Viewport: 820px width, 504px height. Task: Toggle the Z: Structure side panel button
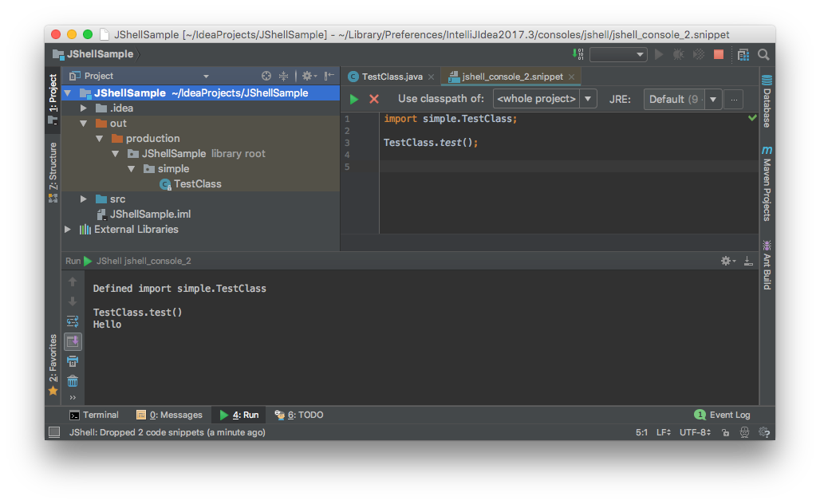pos(53,172)
